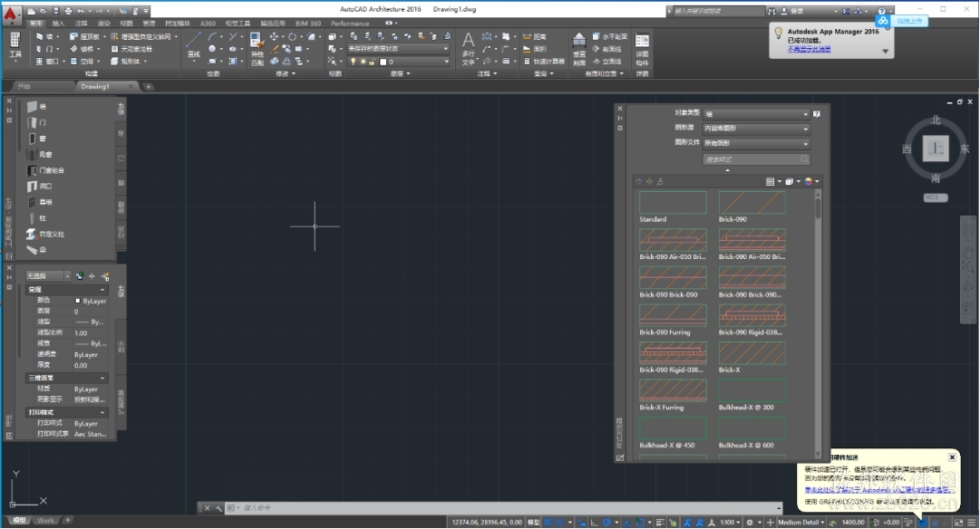Click the Multiline Text (多行文字) tool
The height and width of the screenshot is (529, 980).
pos(468,49)
